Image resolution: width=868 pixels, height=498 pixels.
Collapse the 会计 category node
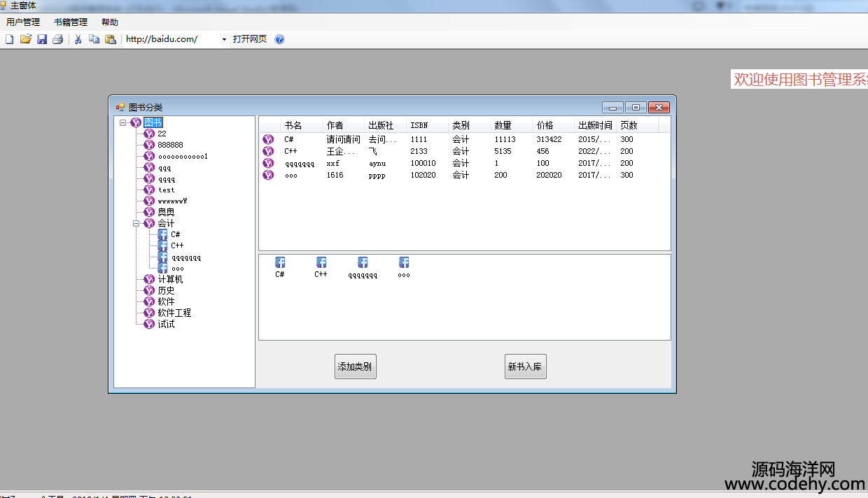point(136,224)
